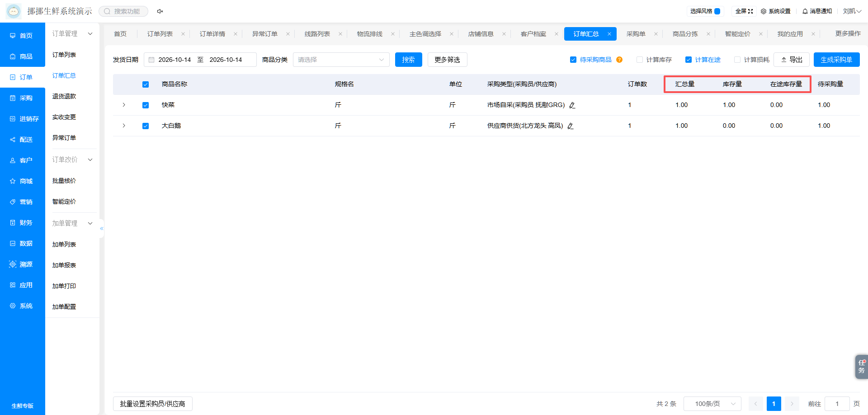Image resolution: width=868 pixels, height=415 pixels.
Task: Enable the 计算库存 checkbox
Action: 640,60
